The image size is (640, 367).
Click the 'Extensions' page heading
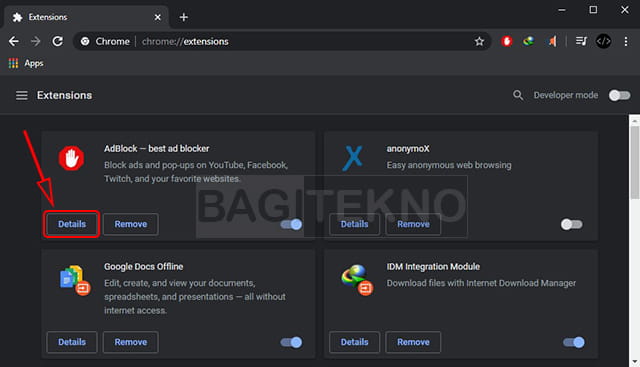pyautogui.click(x=64, y=95)
